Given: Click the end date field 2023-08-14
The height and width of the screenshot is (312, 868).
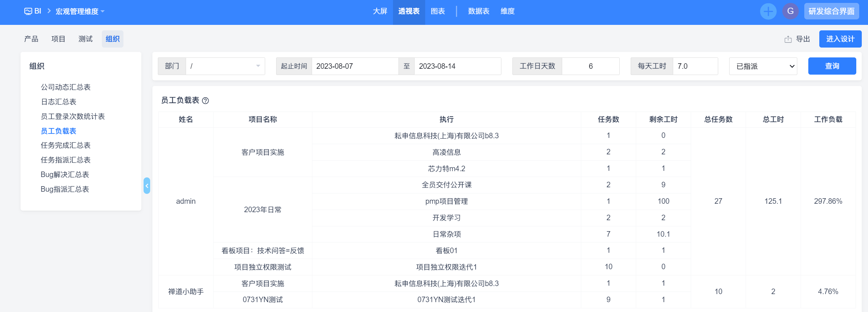Looking at the screenshot, I should [457, 66].
